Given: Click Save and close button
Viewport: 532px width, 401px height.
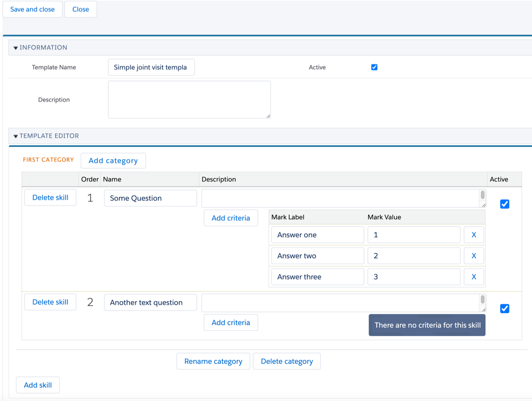Looking at the screenshot, I should pyautogui.click(x=33, y=9).
